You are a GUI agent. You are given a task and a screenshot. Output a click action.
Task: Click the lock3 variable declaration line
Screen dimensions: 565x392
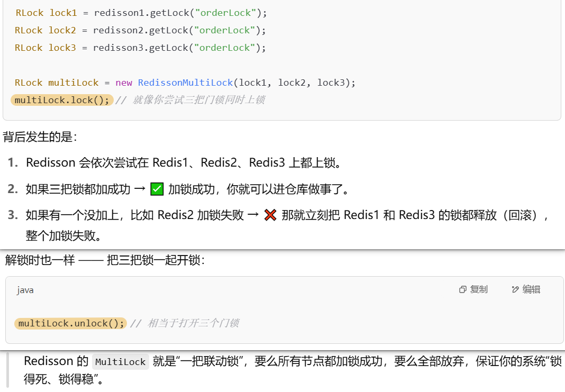140,48
